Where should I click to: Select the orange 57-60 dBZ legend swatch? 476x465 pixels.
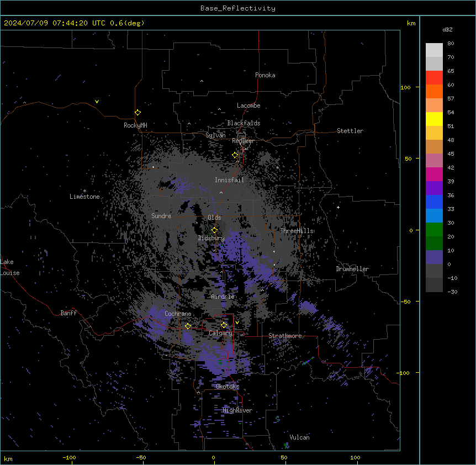point(434,91)
